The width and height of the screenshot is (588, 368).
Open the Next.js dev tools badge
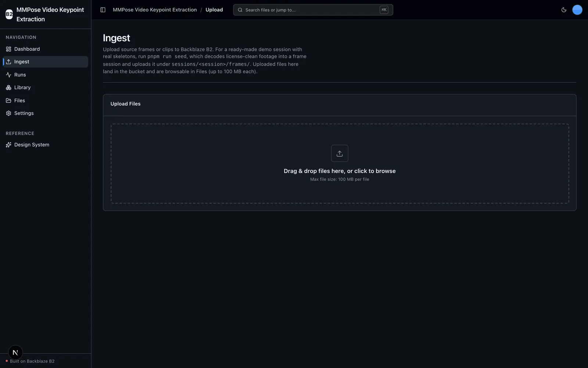click(15, 353)
